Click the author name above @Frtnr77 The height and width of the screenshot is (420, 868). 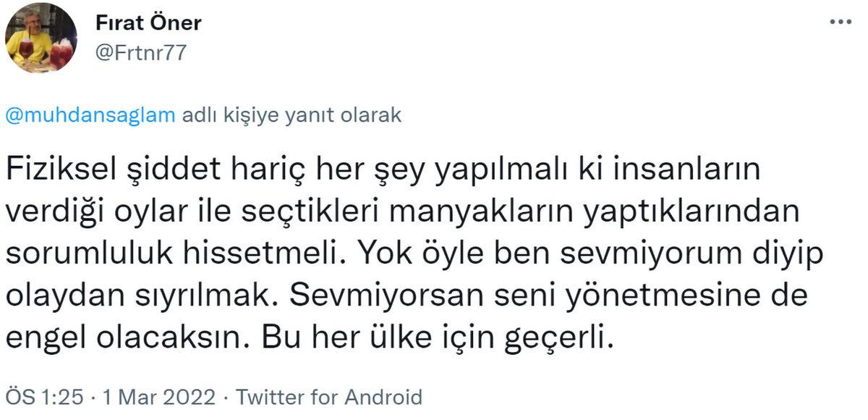tap(148, 22)
